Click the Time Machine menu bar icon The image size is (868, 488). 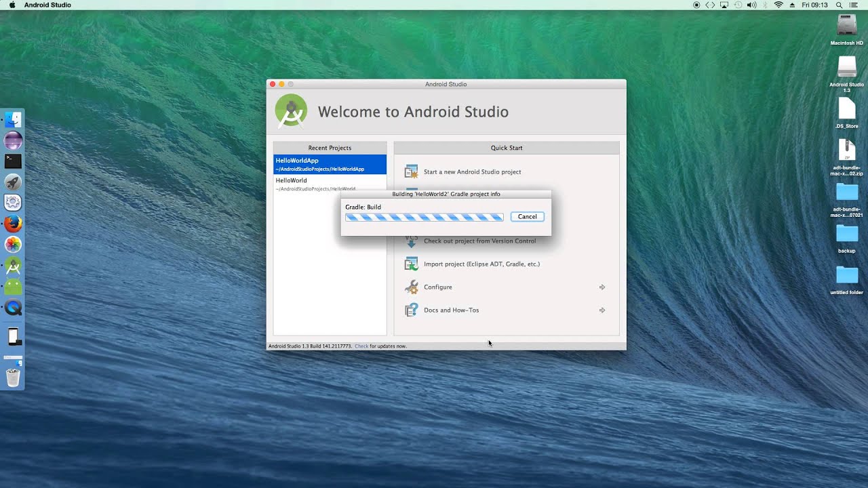[738, 5]
